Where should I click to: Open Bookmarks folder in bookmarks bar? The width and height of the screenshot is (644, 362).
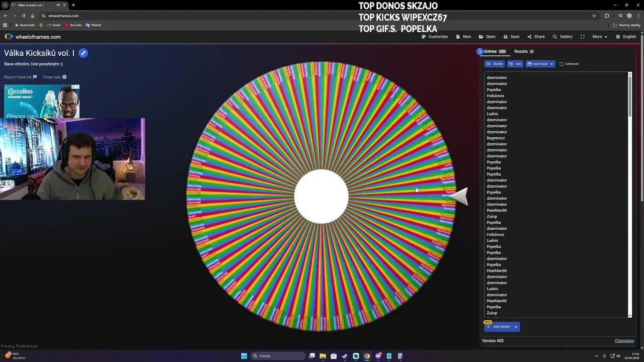(25, 25)
